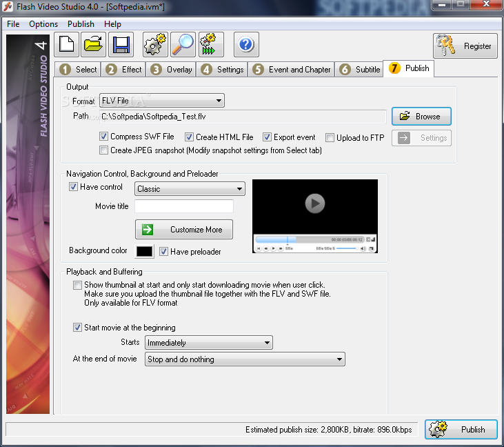Switch to the Overlay tab
Image resolution: width=504 pixels, height=447 pixels.
coord(171,70)
